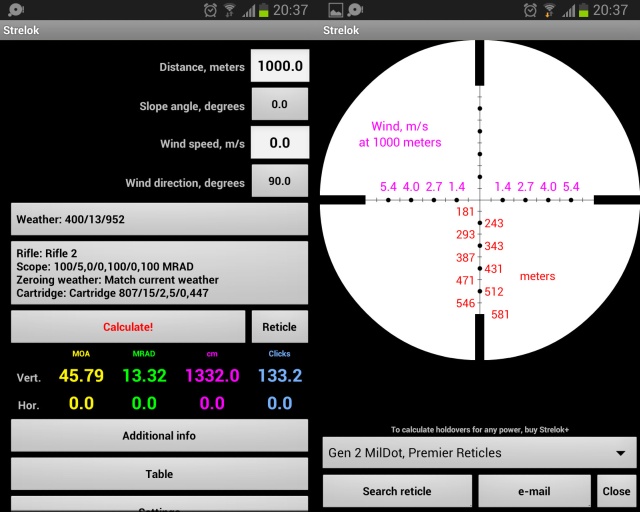The height and width of the screenshot is (512, 640).
Task: Tap the Wind speed field showing 0.0
Action: click(280, 142)
